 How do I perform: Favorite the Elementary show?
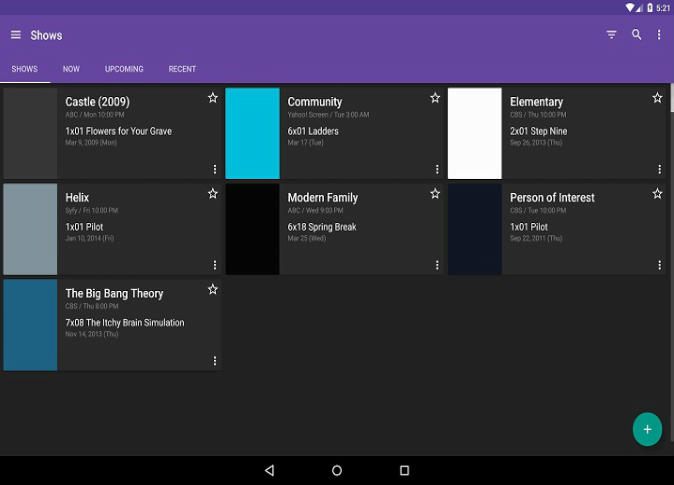click(x=657, y=98)
